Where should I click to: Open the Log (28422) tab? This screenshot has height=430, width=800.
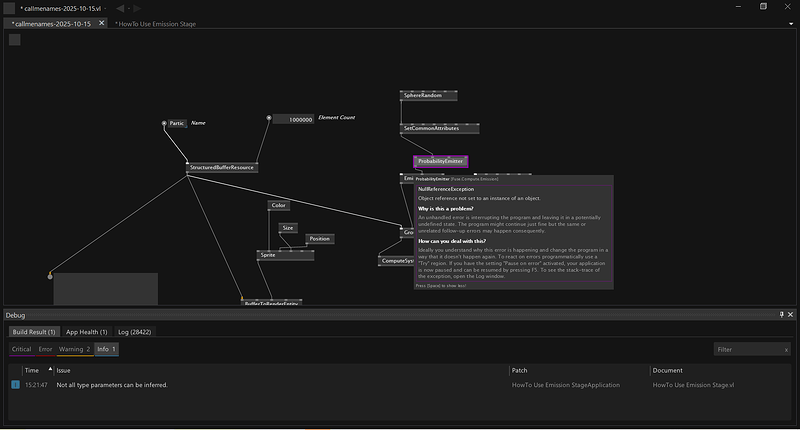(135, 331)
